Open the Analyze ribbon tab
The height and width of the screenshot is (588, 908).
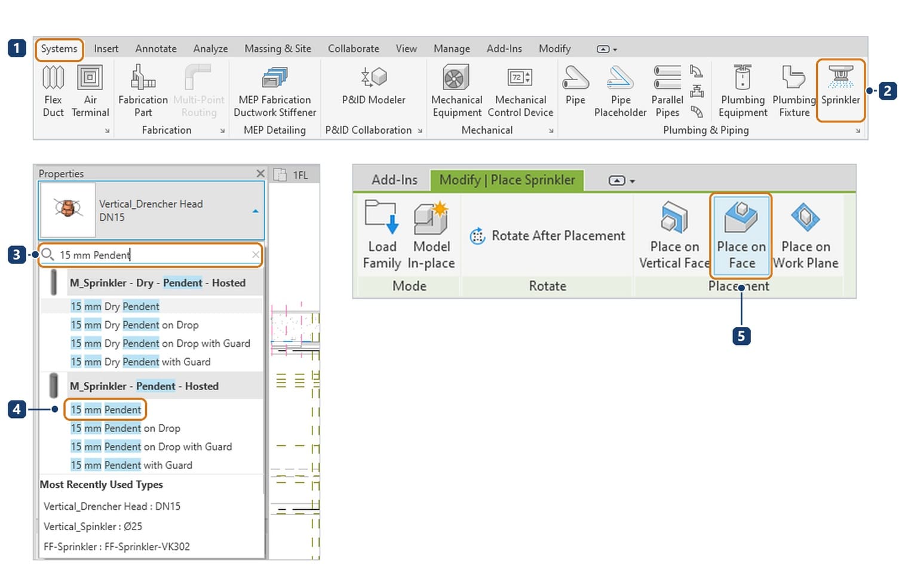[x=210, y=49]
